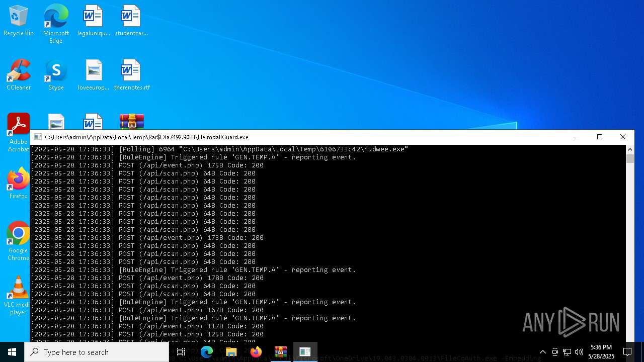This screenshot has width=644, height=362.
Task: Open VLC media player shortcut
Action: click(19, 296)
